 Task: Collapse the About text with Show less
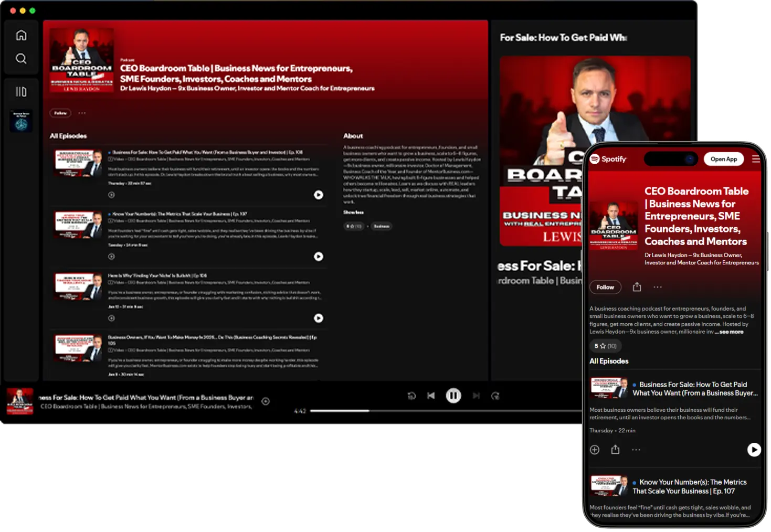(353, 212)
